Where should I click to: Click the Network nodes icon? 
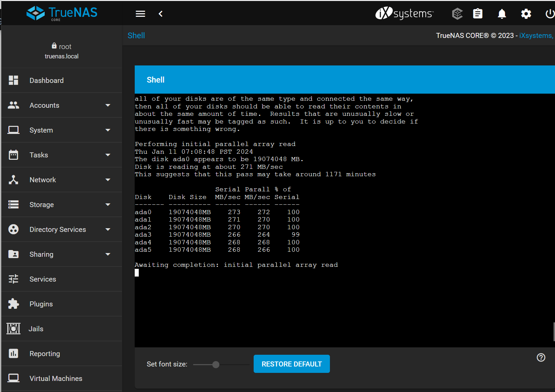tap(13, 180)
